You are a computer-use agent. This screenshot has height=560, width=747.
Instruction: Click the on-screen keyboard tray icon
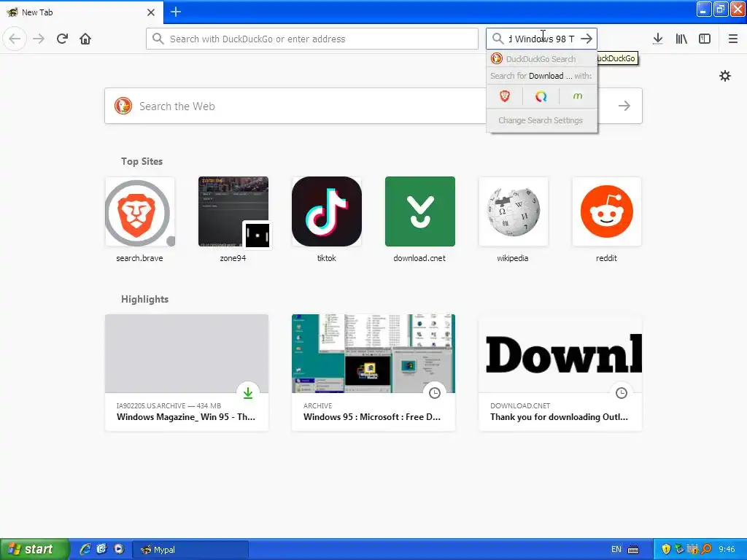tap(633, 550)
